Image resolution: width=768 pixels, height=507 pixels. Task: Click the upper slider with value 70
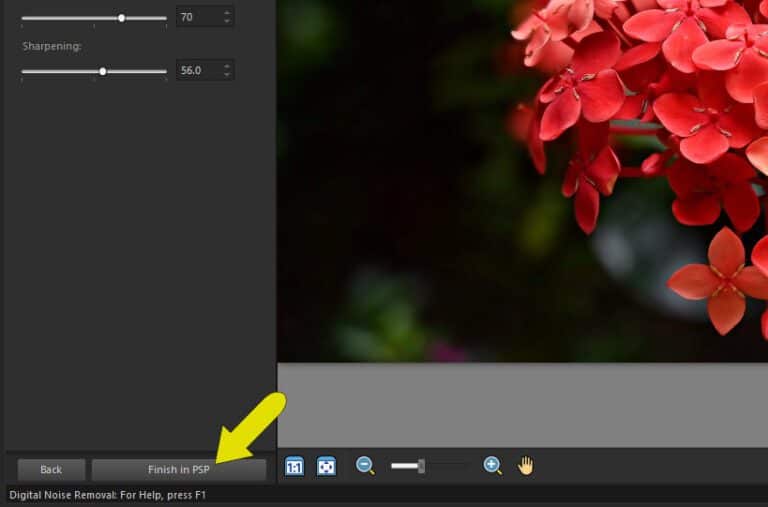[x=94, y=18]
